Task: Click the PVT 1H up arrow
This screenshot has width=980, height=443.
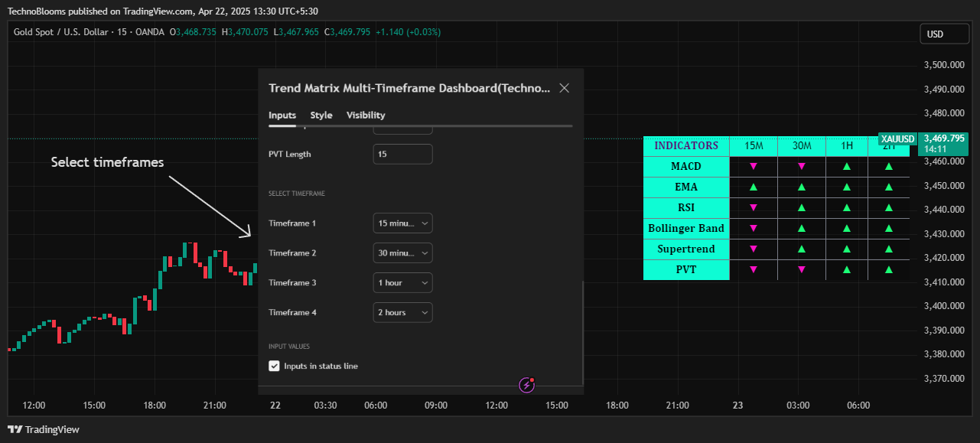Action: coord(847,269)
